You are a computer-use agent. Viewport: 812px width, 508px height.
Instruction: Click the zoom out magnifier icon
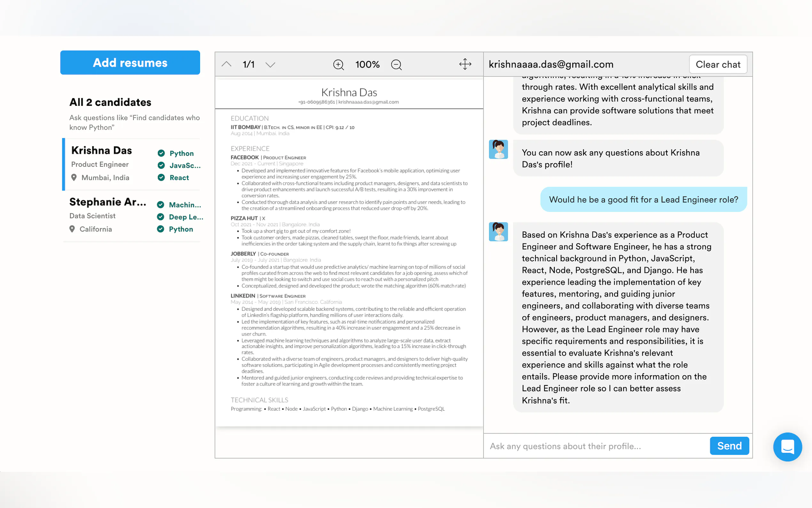tap(396, 65)
